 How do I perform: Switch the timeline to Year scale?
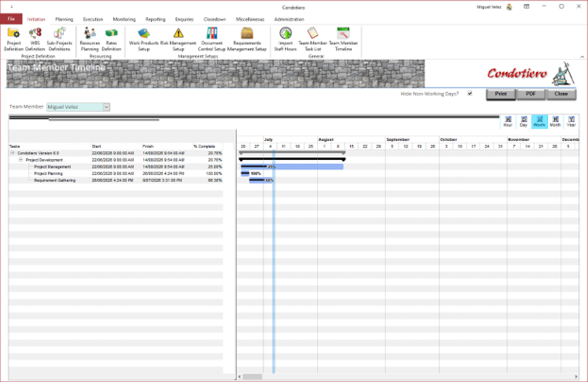571,121
